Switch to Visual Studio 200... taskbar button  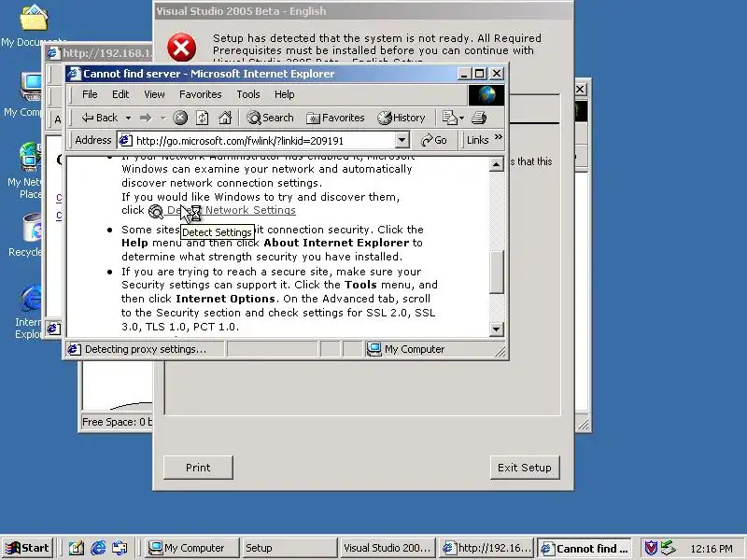click(x=387, y=548)
